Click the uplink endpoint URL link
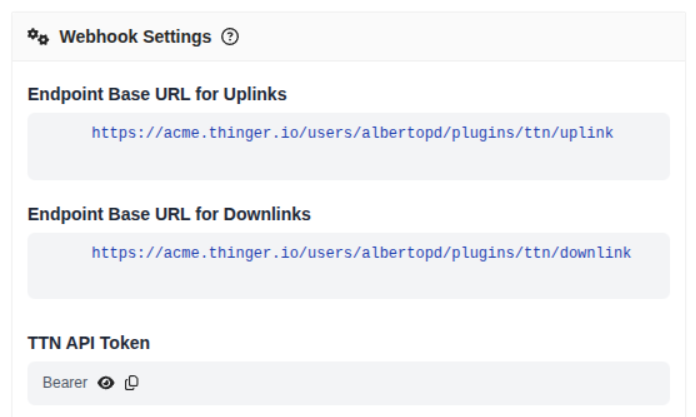The height and width of the screenshot is (417, 696). point(352,132)
